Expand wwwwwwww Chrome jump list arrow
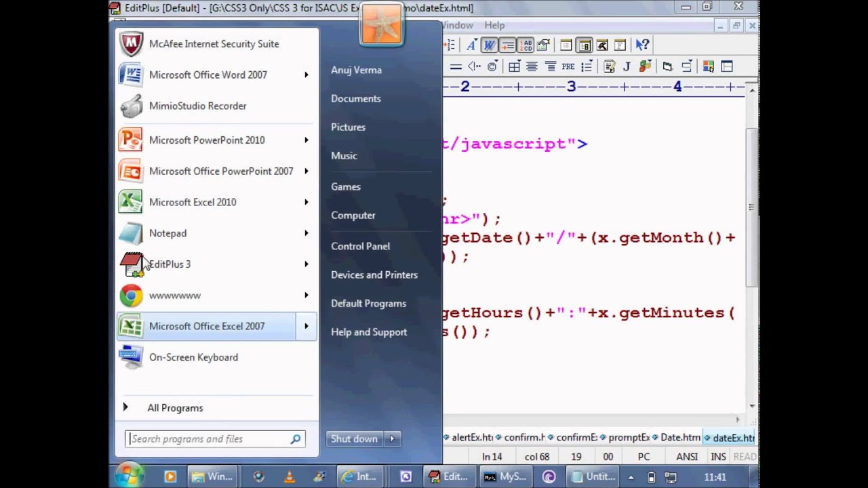This screenshot has width=868, height=488. [307, 296]
